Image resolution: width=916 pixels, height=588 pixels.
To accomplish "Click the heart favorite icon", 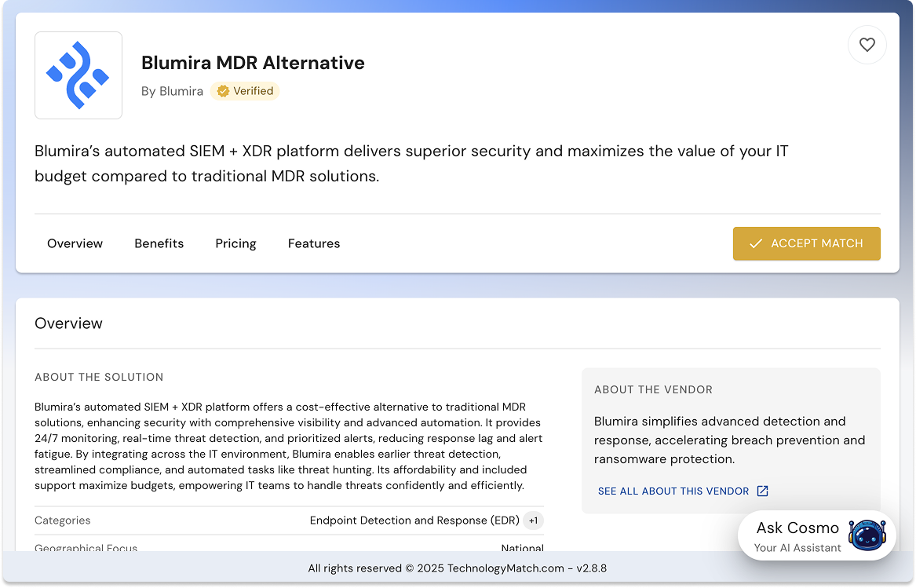I will tap(867, 45).
